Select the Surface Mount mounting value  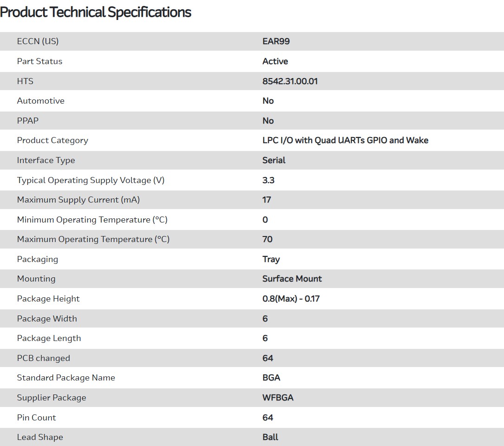tap(292, 279)
